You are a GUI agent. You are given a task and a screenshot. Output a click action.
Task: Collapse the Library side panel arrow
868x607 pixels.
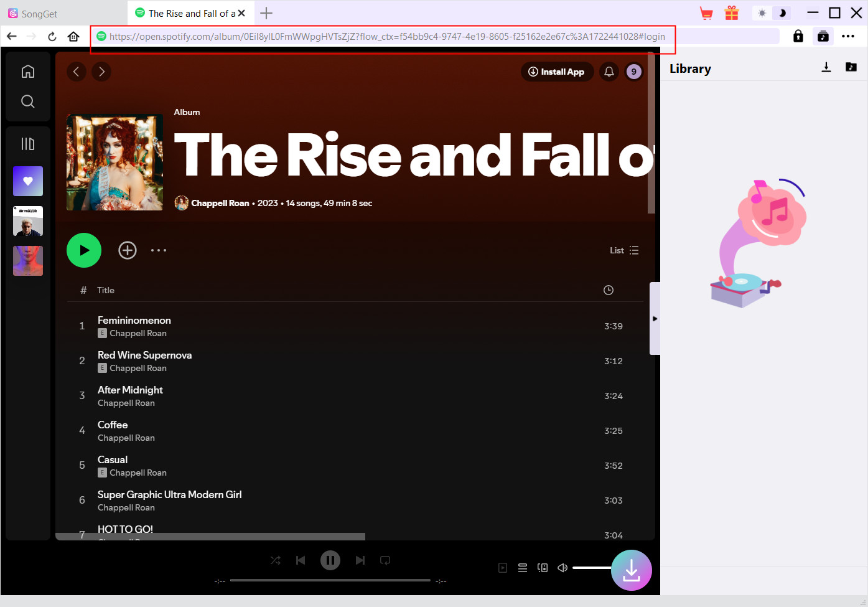tap(655, 319)
